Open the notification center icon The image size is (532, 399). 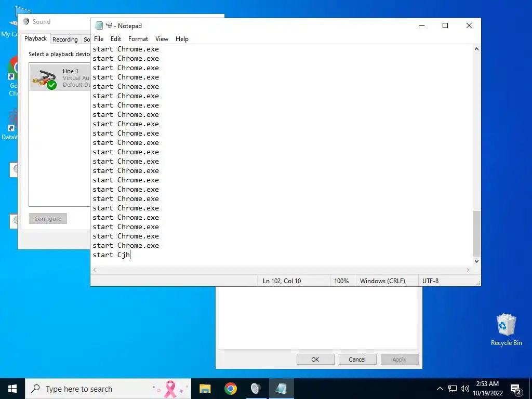tap(516, 389)
